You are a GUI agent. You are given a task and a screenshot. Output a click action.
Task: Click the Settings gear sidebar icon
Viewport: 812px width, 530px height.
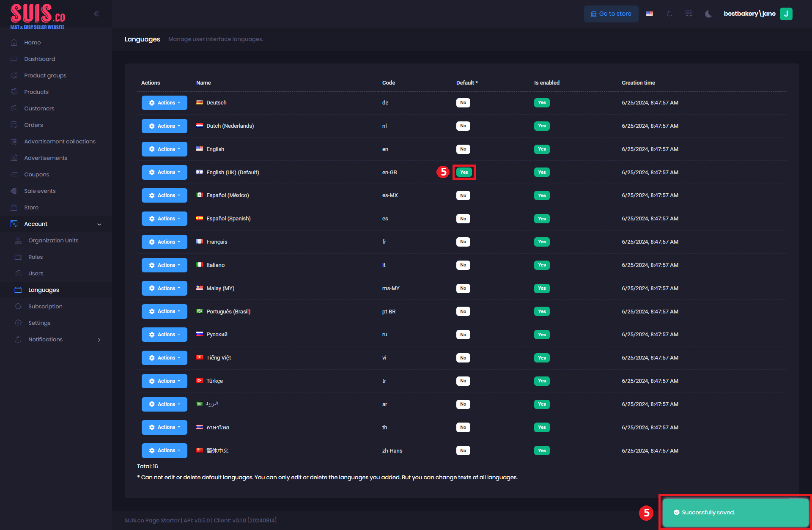point(18,323)
